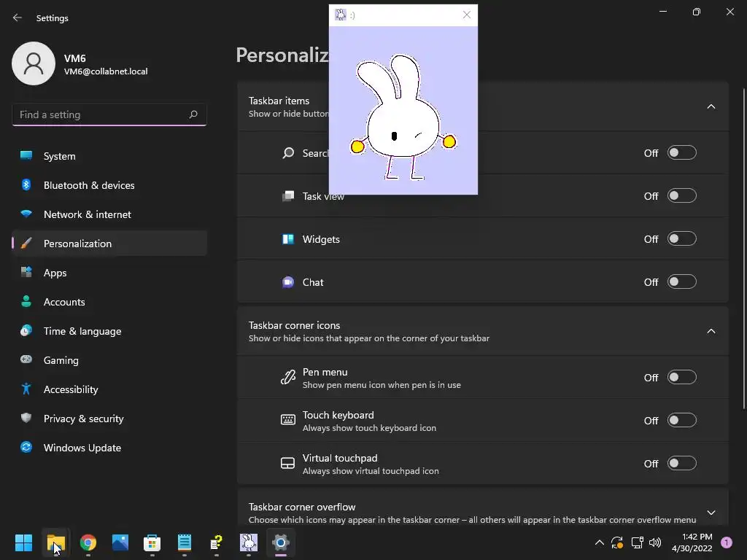The height and width of the screenshot is (560, 747).
Task: Open Bluetooth & devices settings
Action: [109, 185]
